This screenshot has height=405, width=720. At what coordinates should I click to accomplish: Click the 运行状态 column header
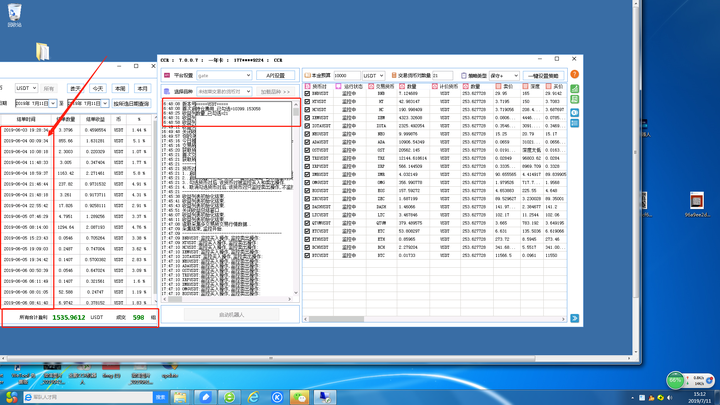[x=349, y=86]
